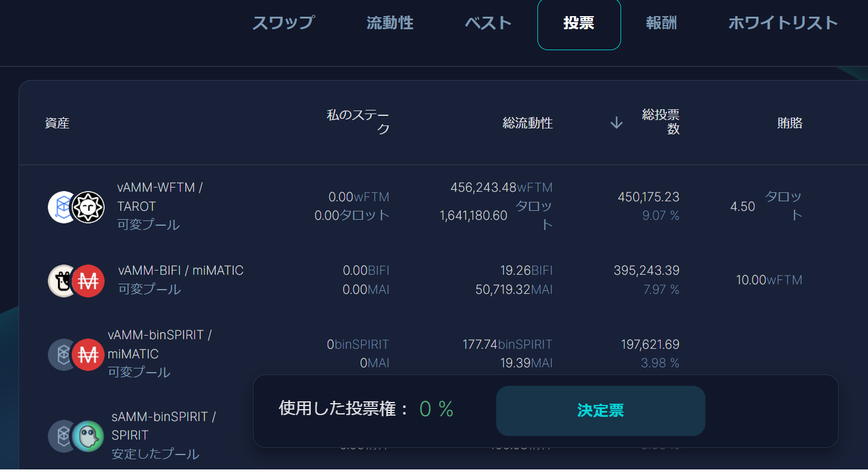Image resolution: width=868 pixels, height=473 pixels.
Task: Click the 0.00BIFI stake value
Action: [366, 271]
